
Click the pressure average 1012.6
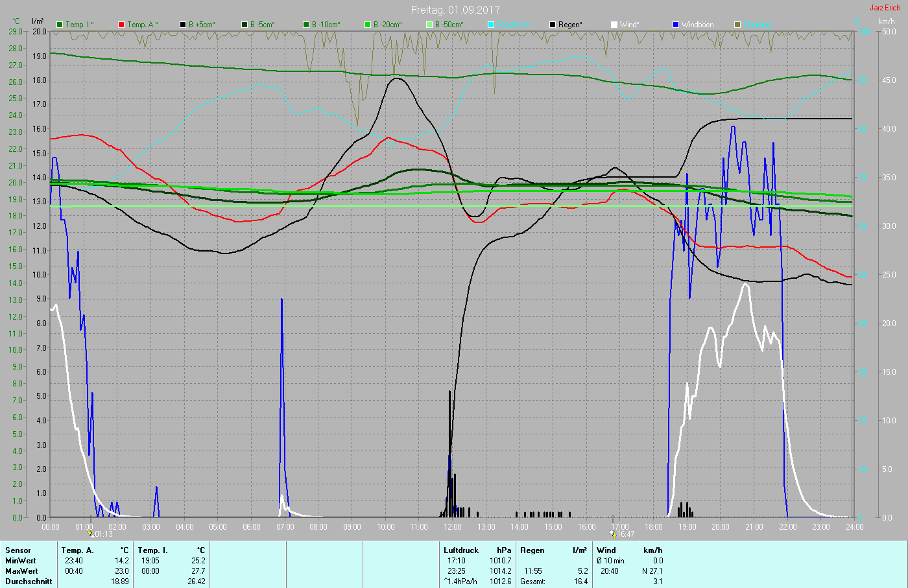pos(501,582)
